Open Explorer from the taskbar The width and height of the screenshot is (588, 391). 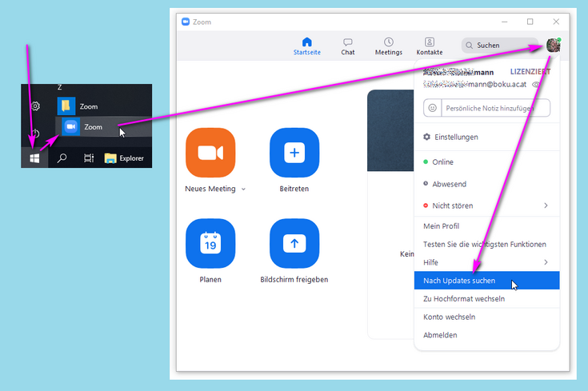click(x=125, y=158)
